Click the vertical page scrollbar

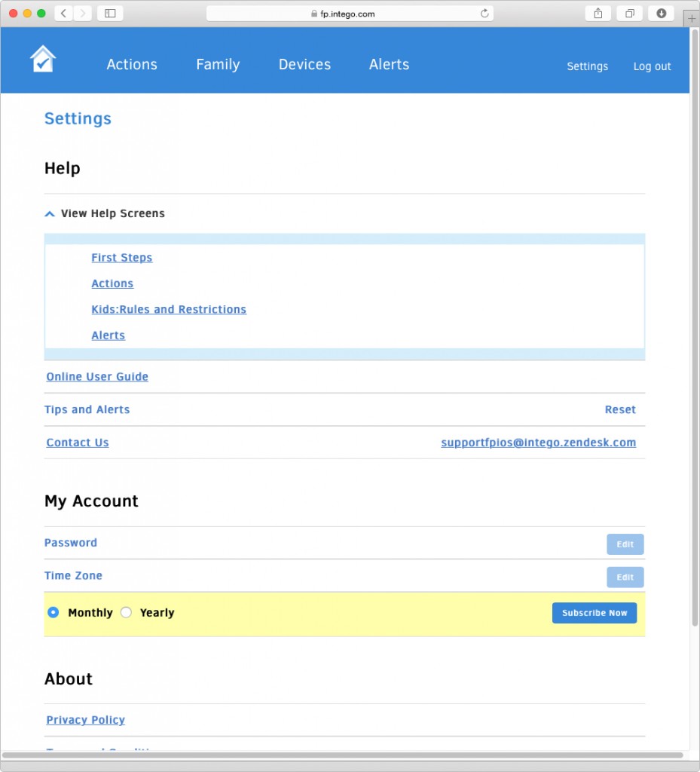tap(695, 327)
